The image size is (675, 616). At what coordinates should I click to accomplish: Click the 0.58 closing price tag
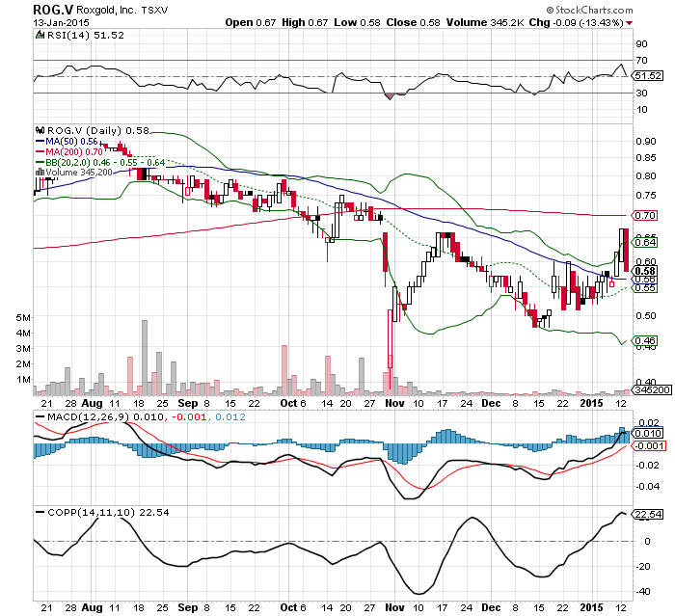(x=645, y=271)
